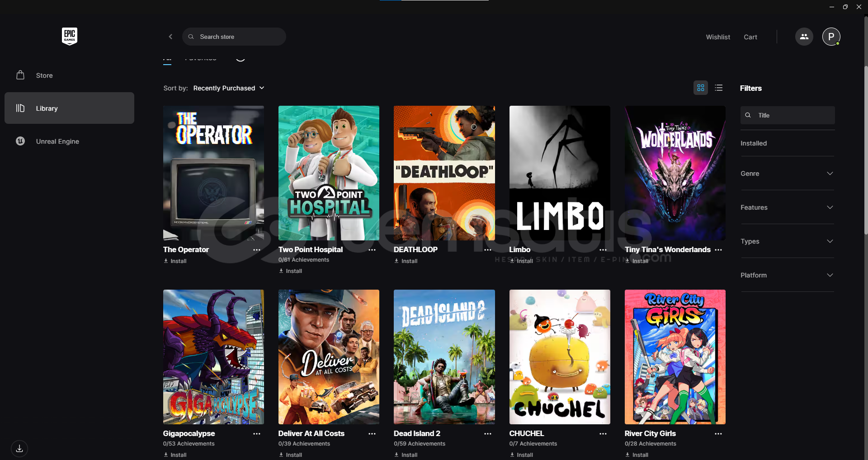Viewport: 868px width, 460px height.
Task: Install DEATHLOOP
Action: click(406, 261)
